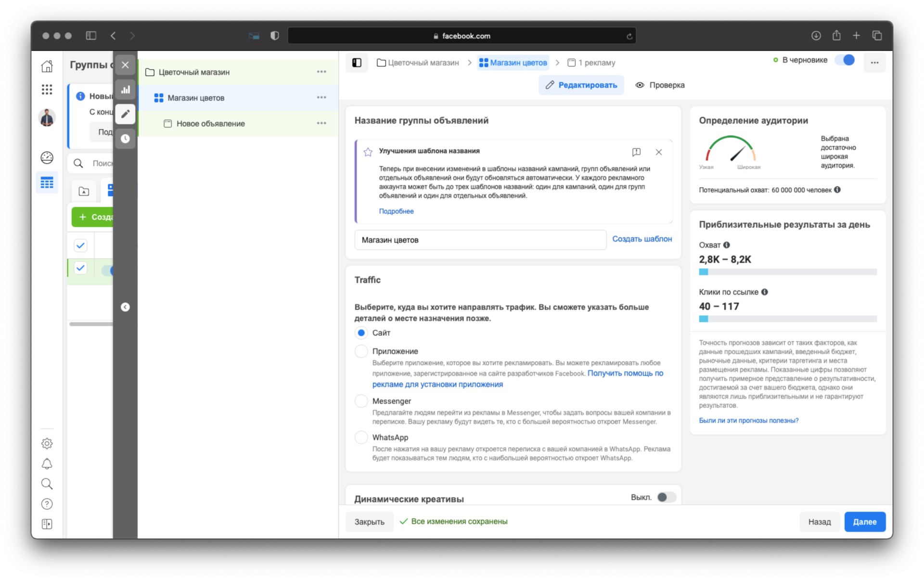Open the all tools grid icon
The image size is (924, 580).
pos(47,90)
